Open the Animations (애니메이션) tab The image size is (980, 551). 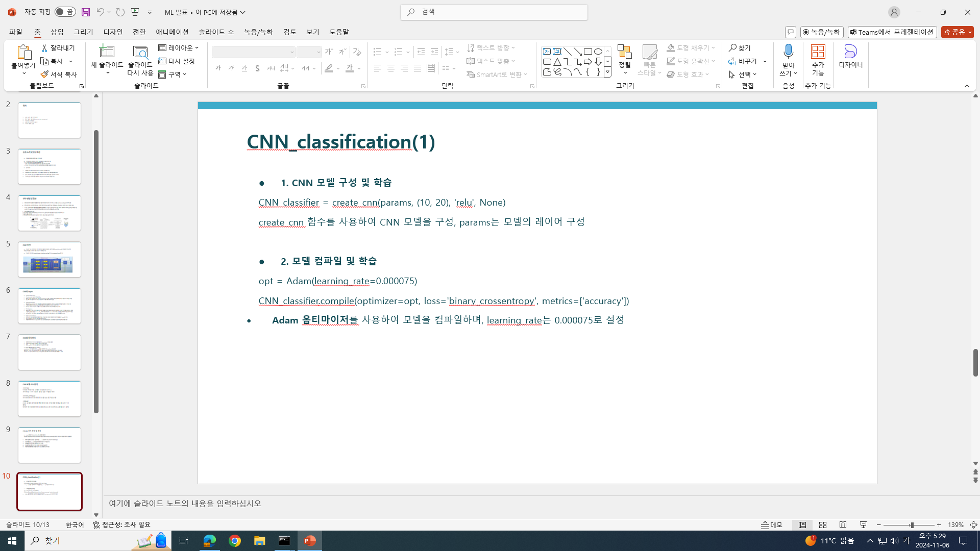[172, 32]
